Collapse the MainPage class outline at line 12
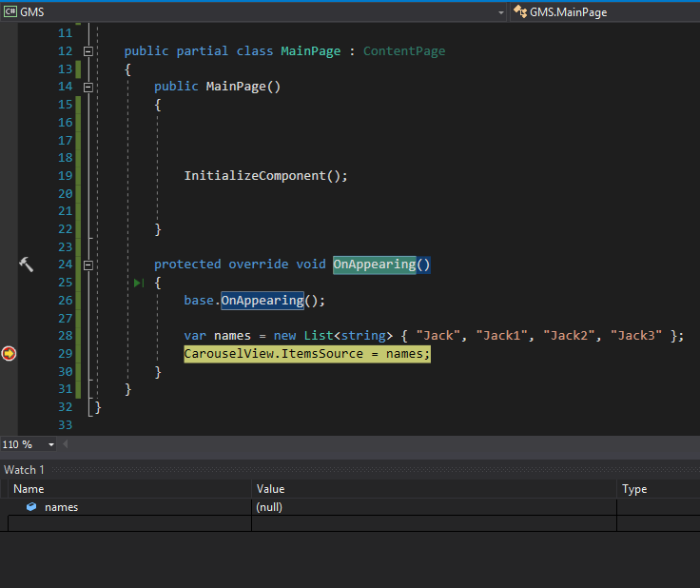This screenshot has height=588, width=700. (88, 51)
